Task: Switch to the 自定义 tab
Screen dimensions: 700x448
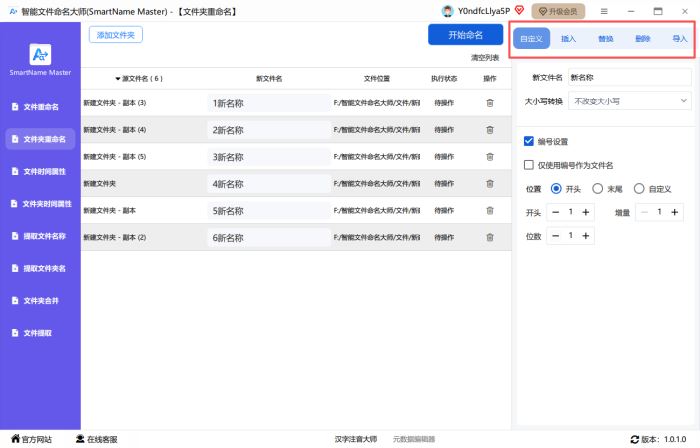Action: click(531, 38)
